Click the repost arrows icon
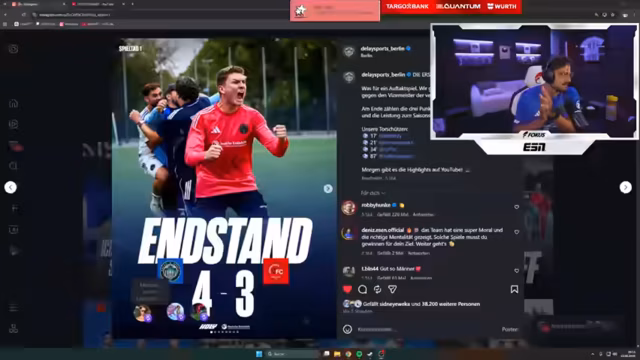This screenshot has height=360, width=640. (x=378, y=289)
